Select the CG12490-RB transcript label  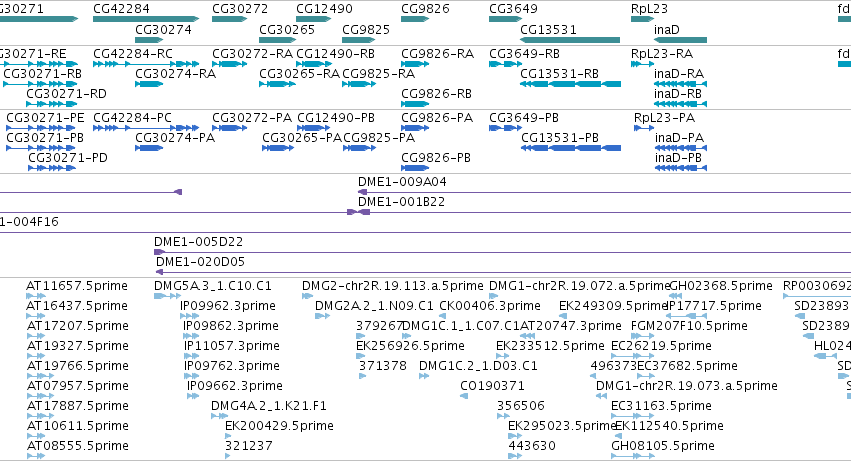pyautogui.click(x=335, y=54)
